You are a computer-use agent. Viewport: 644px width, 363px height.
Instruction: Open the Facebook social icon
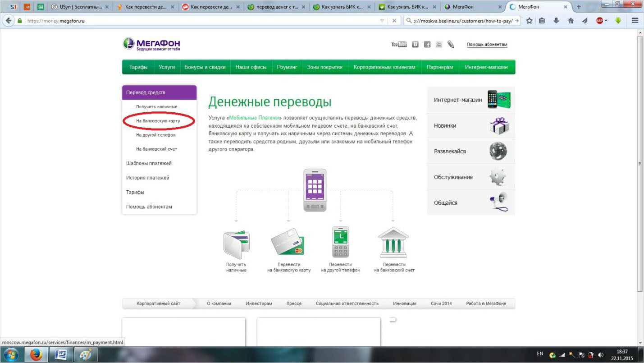click(x=427, y=44)
